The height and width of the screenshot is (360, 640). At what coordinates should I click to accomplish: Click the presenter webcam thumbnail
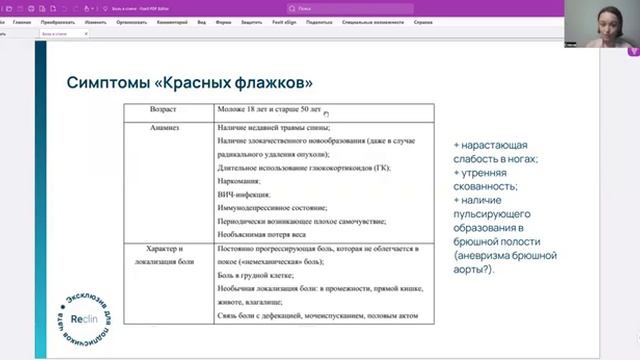(602, 24)
